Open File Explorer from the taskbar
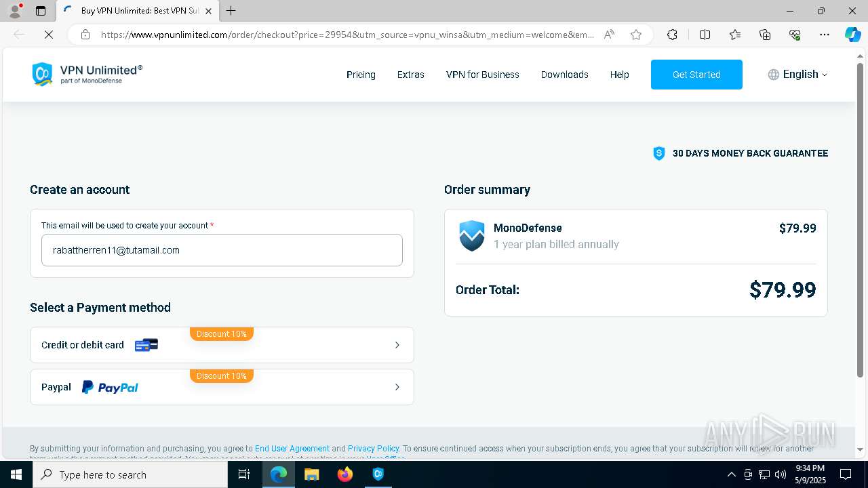This screenshot has height=488, width=868. 311,474
